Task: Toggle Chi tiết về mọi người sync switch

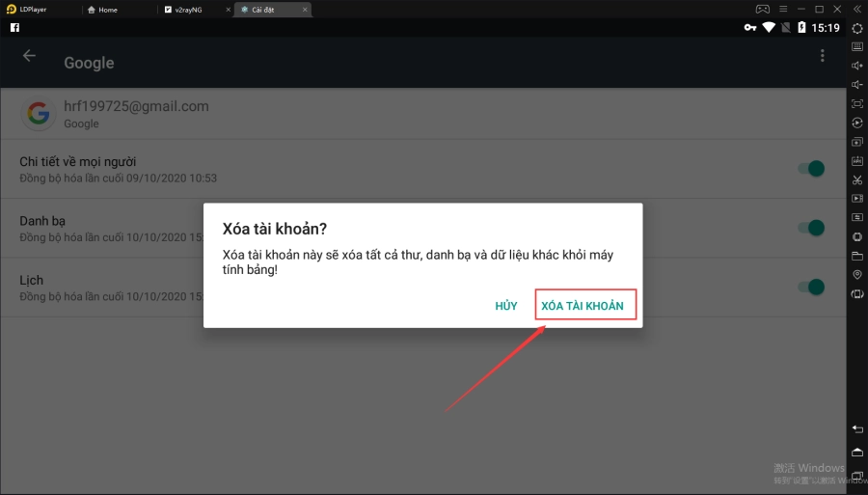Action: tap(811, 168)
